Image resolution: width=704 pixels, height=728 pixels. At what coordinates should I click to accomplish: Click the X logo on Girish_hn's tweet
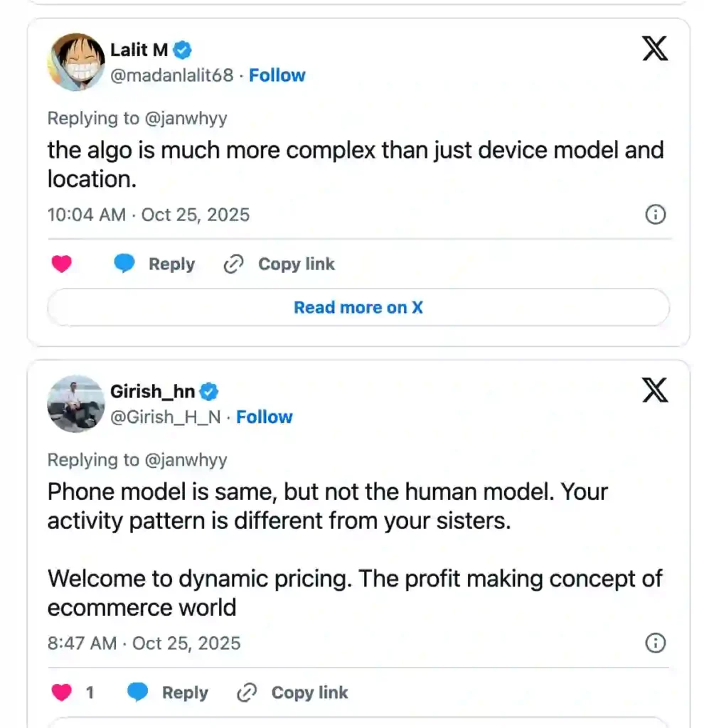pos(655,390)
